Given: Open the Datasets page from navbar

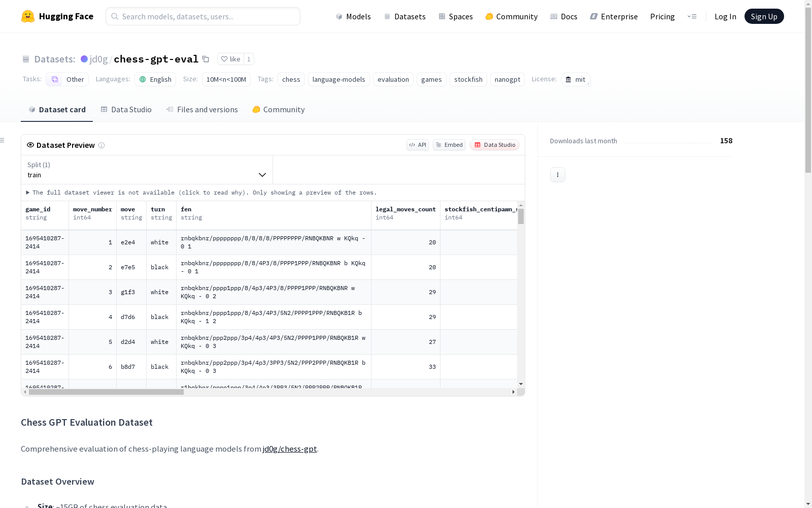Looking at the screenshot, I should 404,16.
